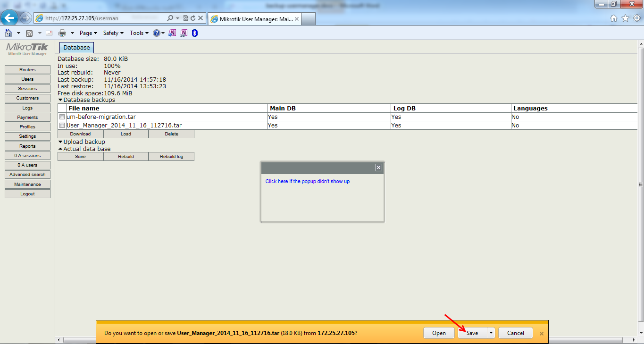Open Payments in the sidebar
This screenshot has width=644, height=344.
[x=27, y=117]
